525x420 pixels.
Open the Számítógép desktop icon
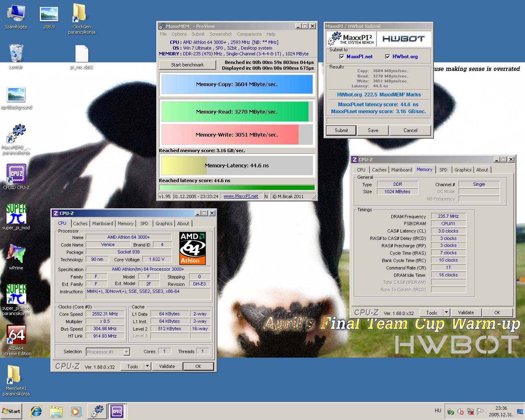pyautogui.click(x=16, y=17)
